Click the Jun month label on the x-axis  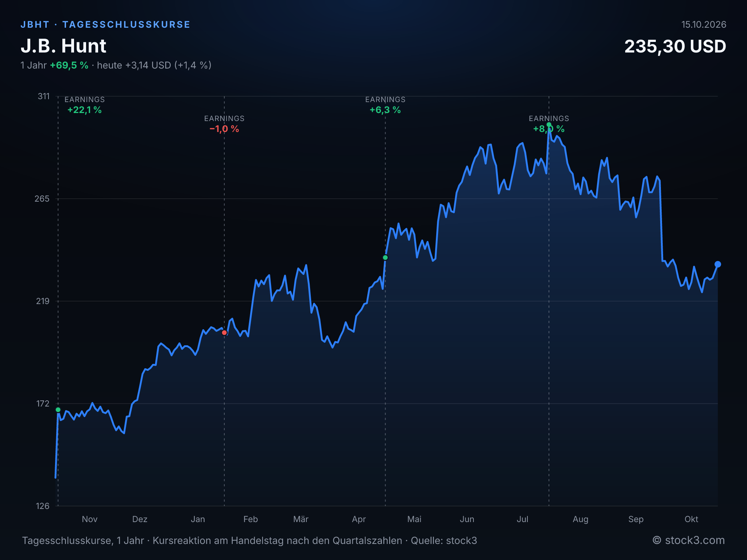click(x=467, y=519)
